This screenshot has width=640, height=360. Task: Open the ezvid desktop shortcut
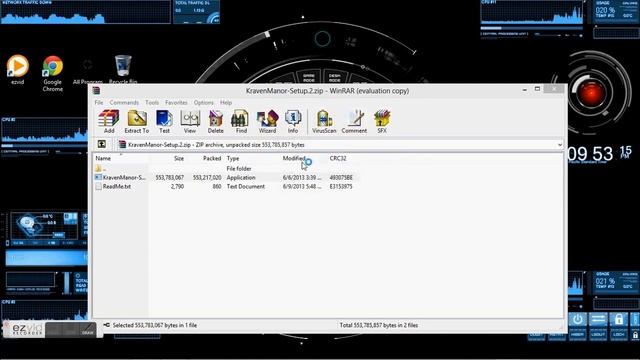pyautogui.click(x=18, y=69)
